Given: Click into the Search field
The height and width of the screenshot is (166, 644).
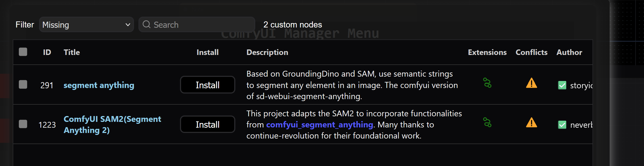Looking at the screenshot, I should tap(197, 25).
